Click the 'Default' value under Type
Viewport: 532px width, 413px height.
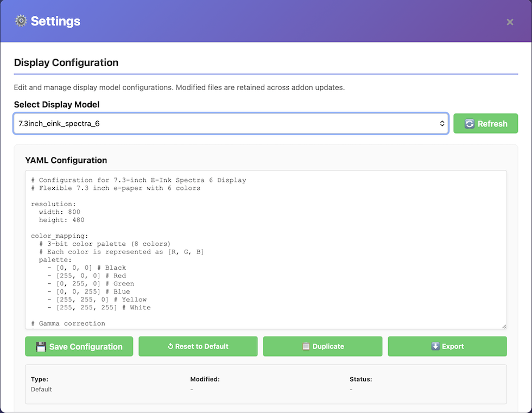point(41,389)
